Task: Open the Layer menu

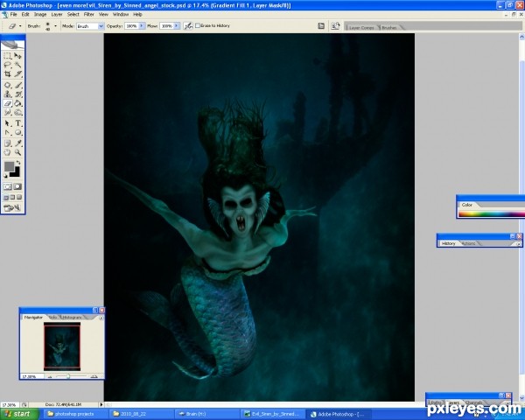Action: tap(57, 14)
